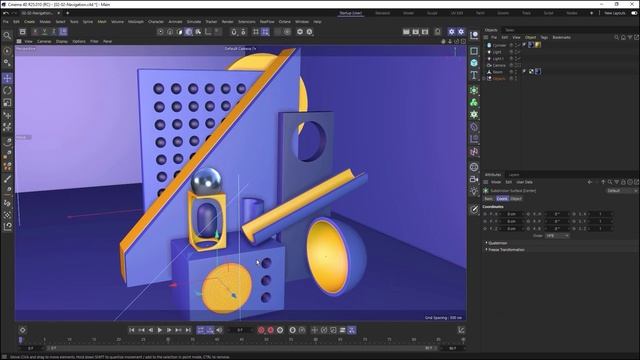Add new layout with plus icon
Viewport: 640px width, 360px height.
pos(591,13)
